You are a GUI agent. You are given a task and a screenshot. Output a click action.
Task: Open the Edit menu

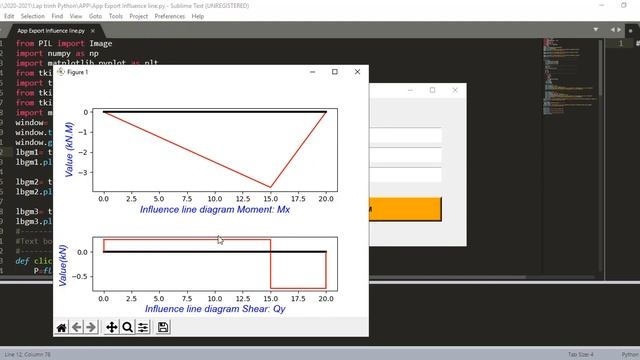tap(9, 16)
